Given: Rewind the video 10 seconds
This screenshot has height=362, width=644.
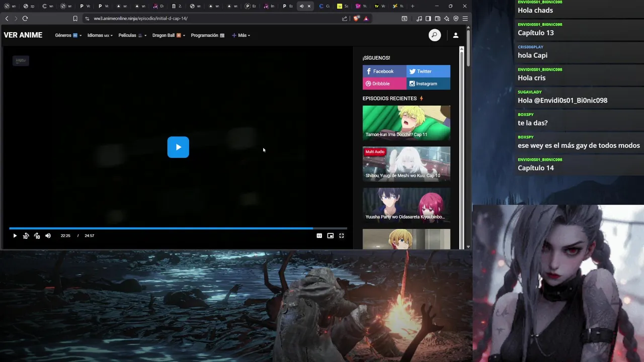Looking at the screenshot, I should pos(26,235).
